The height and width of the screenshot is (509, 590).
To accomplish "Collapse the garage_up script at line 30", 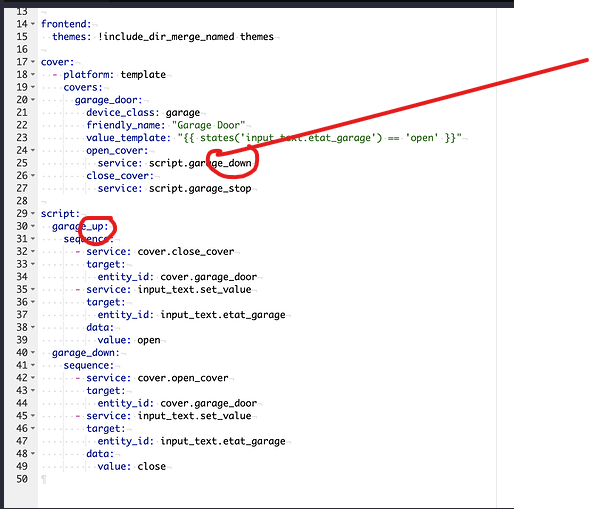I will tap(33, 226).
